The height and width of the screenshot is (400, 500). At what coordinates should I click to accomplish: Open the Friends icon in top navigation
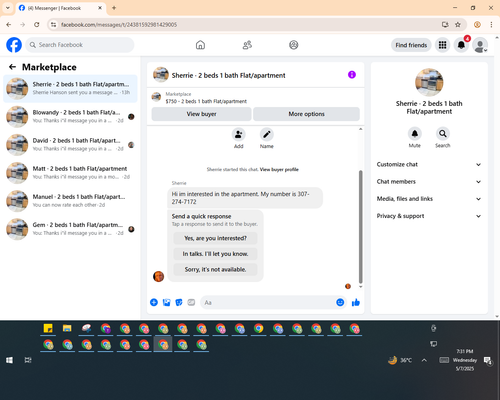[247, 45]
